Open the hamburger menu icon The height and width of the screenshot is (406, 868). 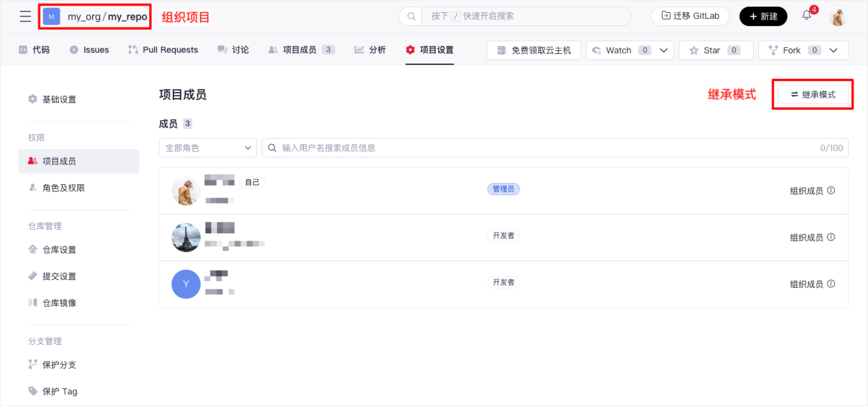tap(25, 16)
